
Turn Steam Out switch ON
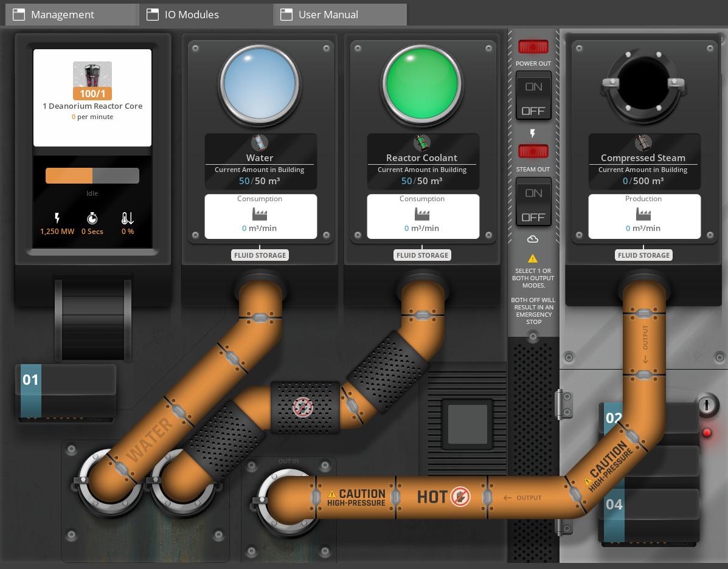click(x=533, y=193)
